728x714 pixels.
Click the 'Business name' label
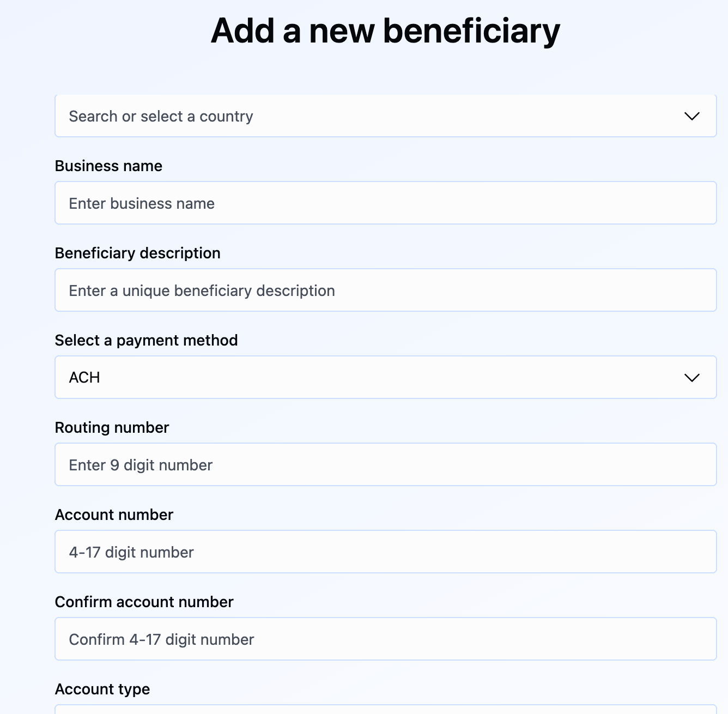tap(108, 166)
